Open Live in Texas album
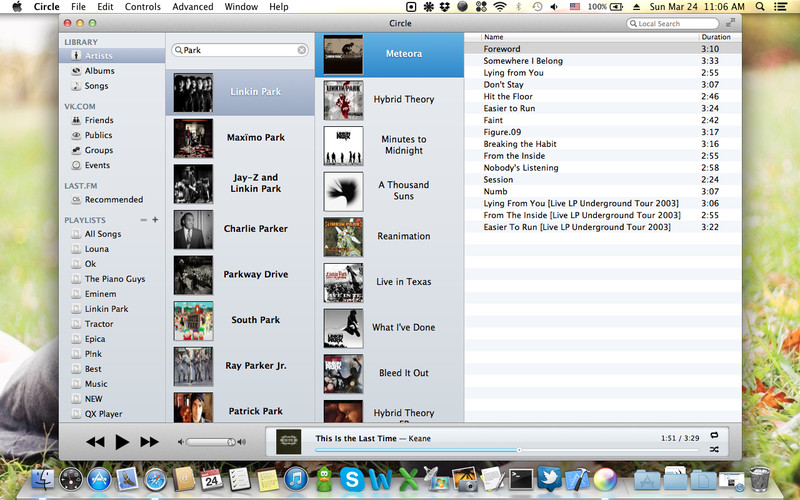This screenshot has width=800, height=500. pyautogui.click(x=389, y=282)
